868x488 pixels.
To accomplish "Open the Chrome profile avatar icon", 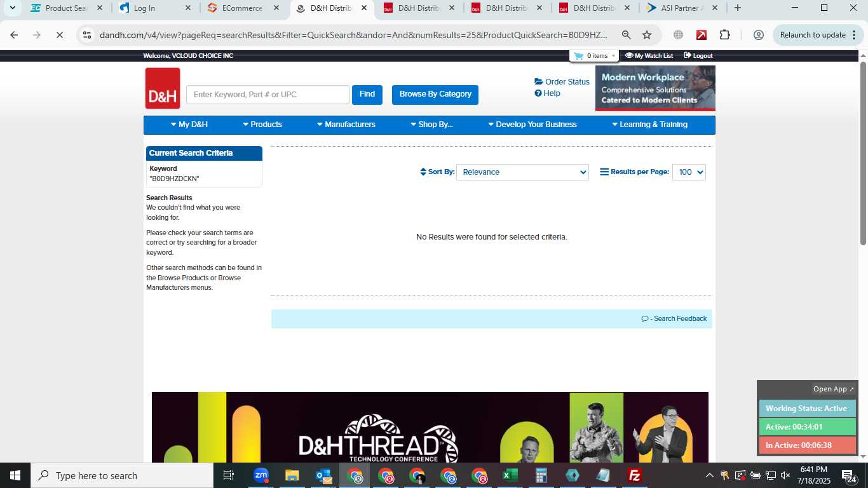I will (x=758, y=35).
